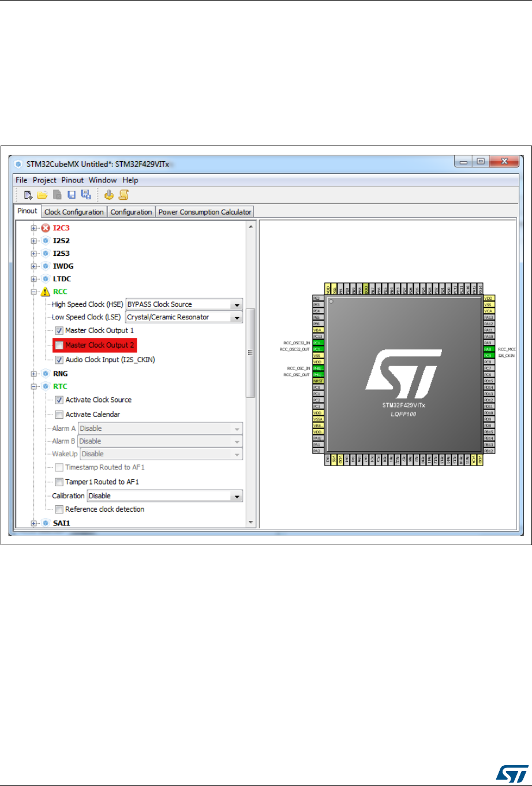532x786 pixels.
Task: Enable the highlighted Master Clock Output 2 checkbox
Action: 59,345
